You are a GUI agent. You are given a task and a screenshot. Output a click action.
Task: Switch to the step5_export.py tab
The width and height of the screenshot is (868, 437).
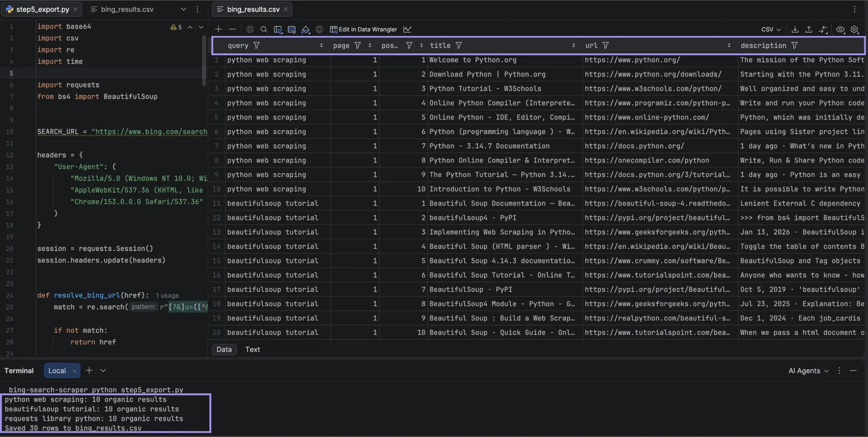(x=42, y=9)
